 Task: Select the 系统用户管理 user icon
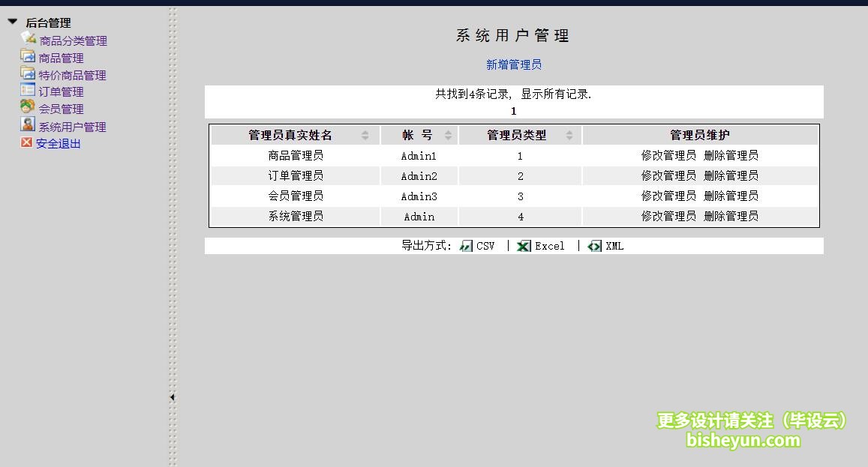pyautogui.click(x=28, y=123)
